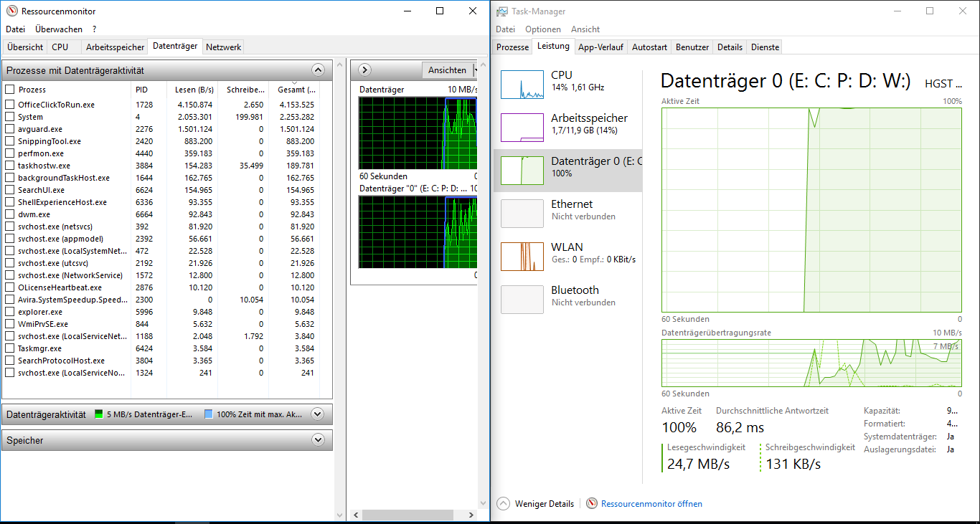Screen dimensions: 980x524
Task: Click the blue max. aktive Zeit swatch
Action: [x=208, y=414]
